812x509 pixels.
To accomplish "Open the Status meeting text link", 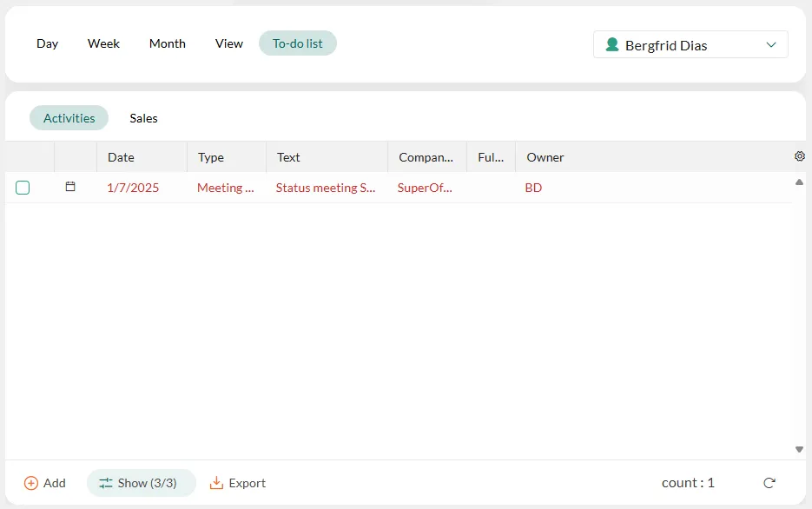I will tap(326, 188).
